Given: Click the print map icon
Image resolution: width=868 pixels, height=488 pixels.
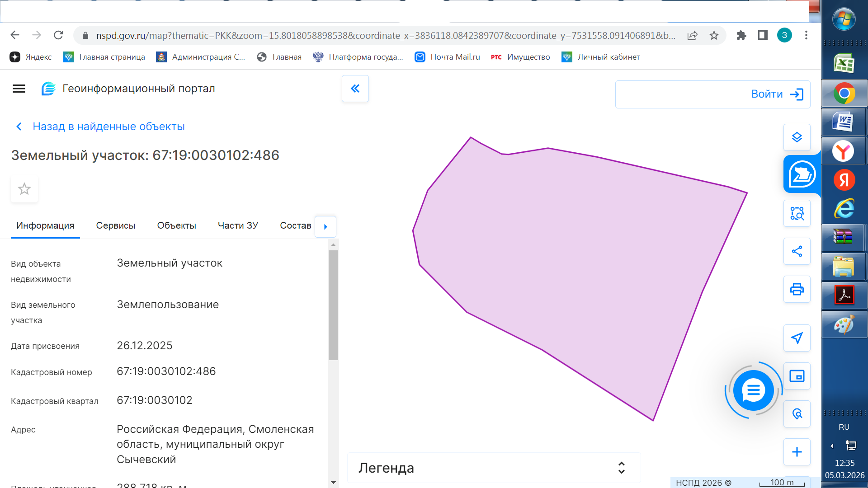Looking at the screenshot, I should coord(797,289).
